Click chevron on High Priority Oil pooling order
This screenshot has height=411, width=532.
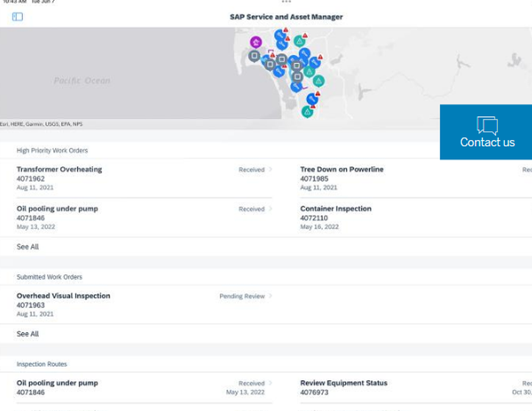(x=270, y=209)
